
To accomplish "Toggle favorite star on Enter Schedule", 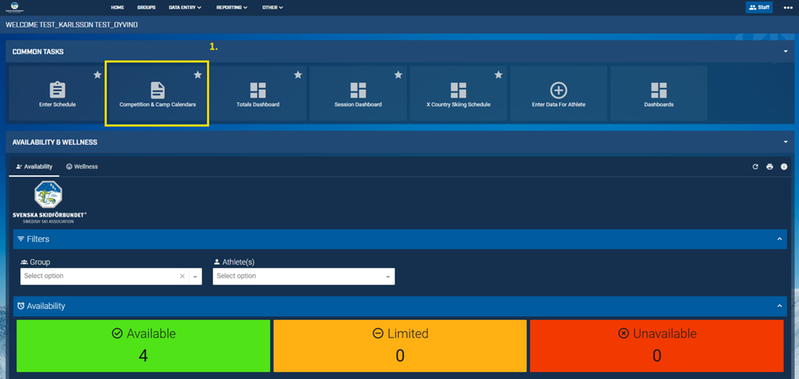I will click(97, 75).
